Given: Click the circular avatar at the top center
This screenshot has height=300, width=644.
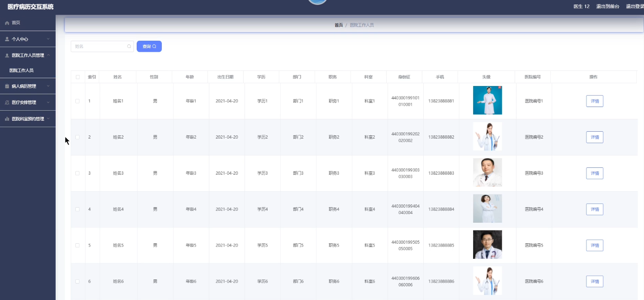Looking at the screenshot, I should [318, 2].
